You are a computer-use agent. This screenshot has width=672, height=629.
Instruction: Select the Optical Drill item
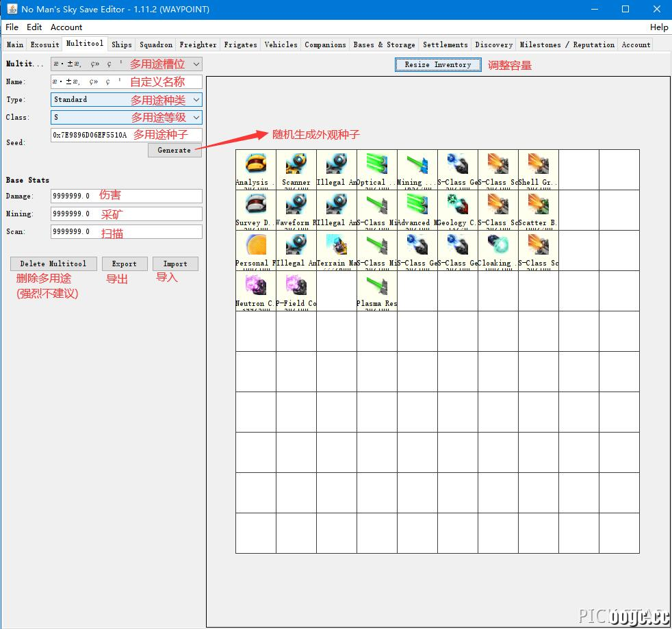coord(377,170)
